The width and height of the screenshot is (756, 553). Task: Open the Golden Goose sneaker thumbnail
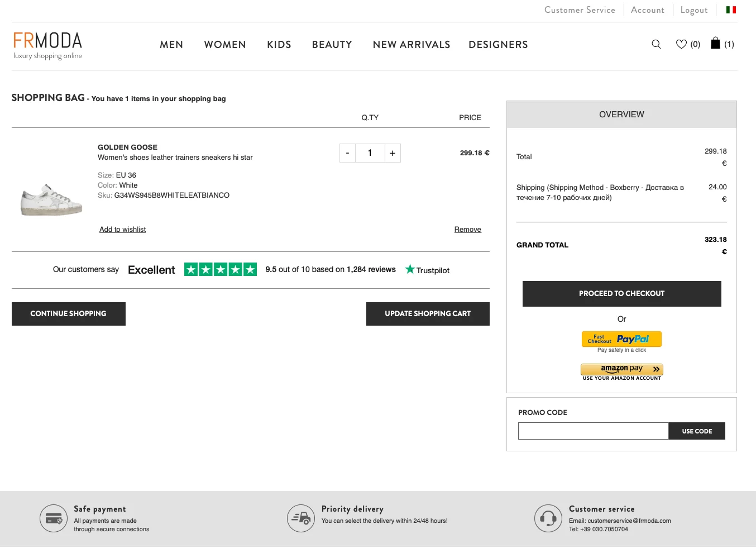pyautogui.click(x=51, y=199)
